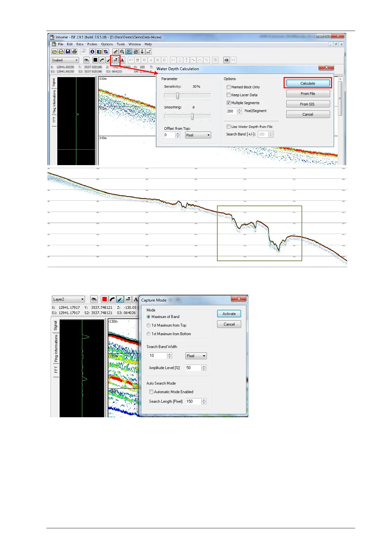Click the Smoothing slider handle
This screenshot has width=392, height=555.
click(192, 116)
